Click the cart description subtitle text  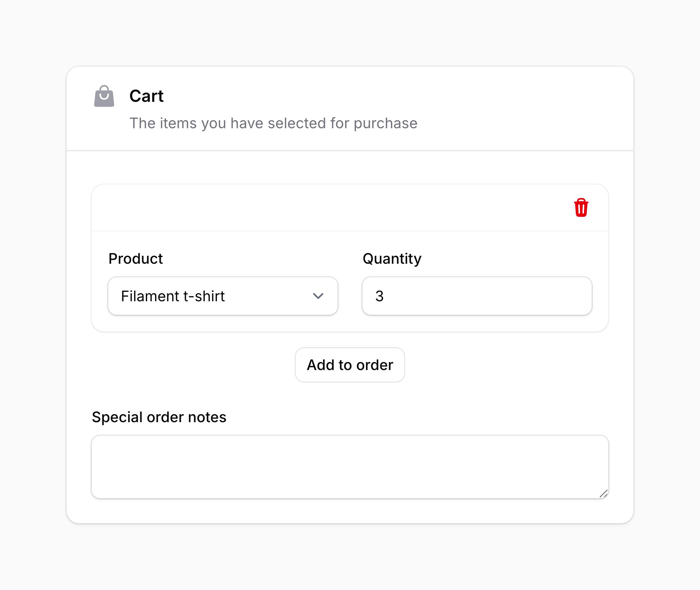[273, 123]
